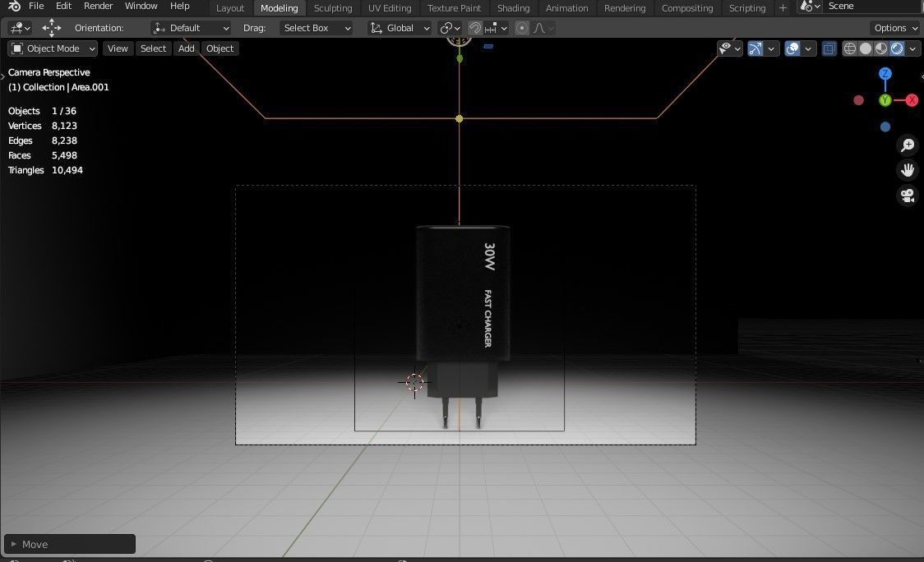Open the Transform Orientation Global dropdown
The image size is (924, 562).
tap(400, 27)
